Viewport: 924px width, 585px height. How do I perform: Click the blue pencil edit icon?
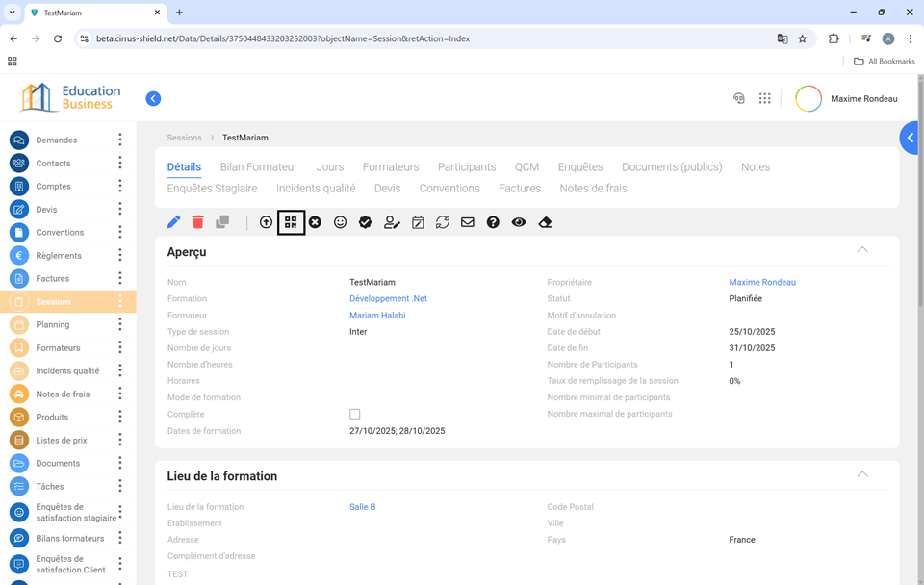(173, 222)
